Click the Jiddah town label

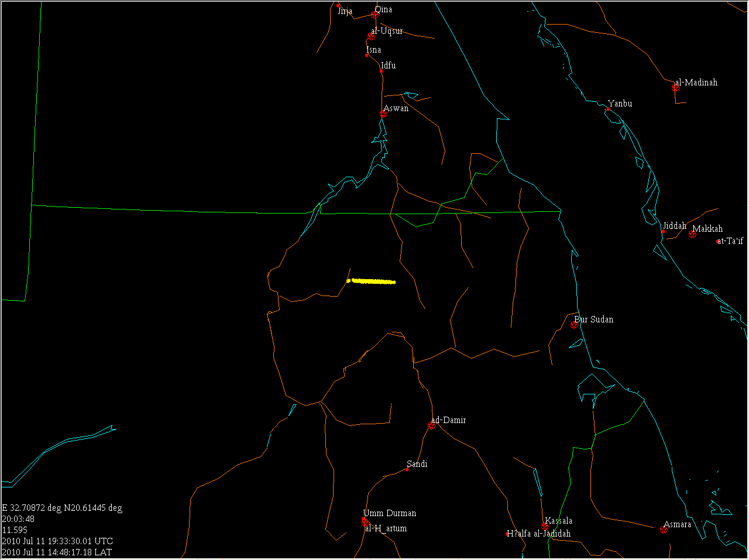(x=675, y=226)
